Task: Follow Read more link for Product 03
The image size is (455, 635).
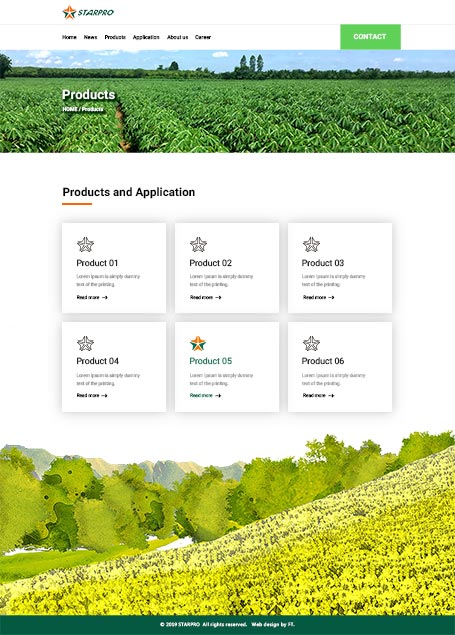Action: [x=319, y=297]
